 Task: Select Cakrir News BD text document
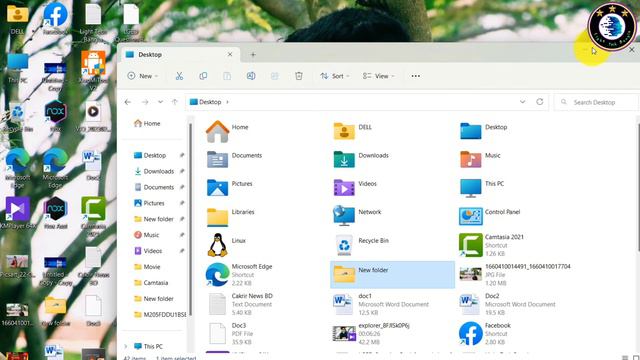point(239,304)
